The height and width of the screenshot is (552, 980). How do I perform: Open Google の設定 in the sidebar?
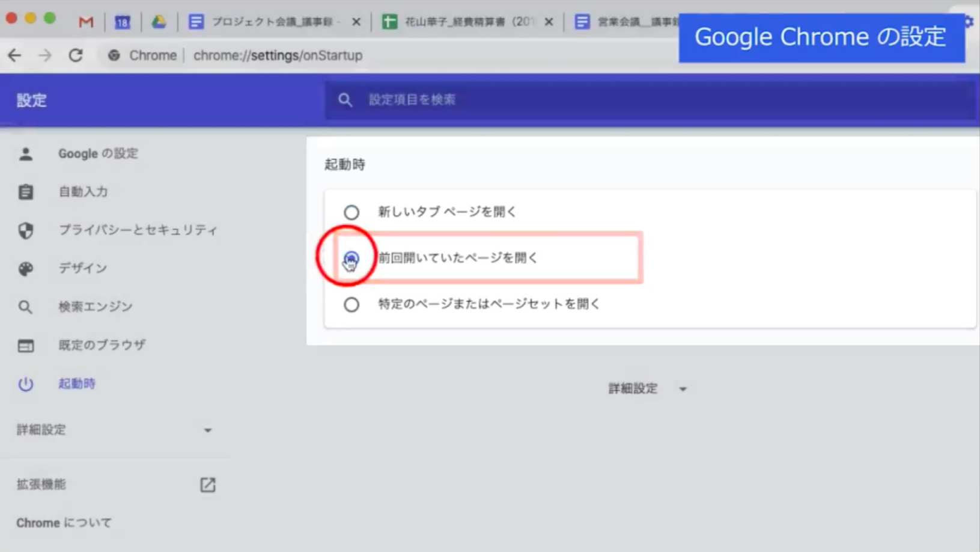[x=98, y=153]
